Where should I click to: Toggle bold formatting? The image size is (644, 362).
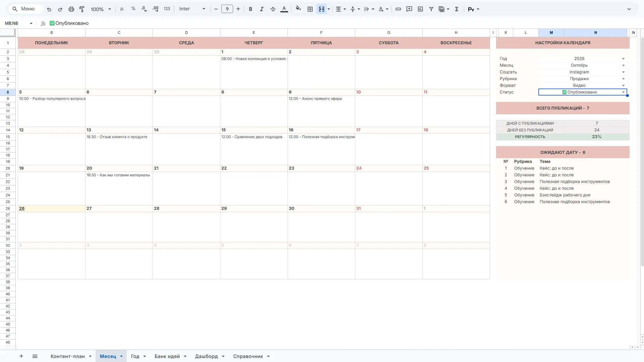251,9
